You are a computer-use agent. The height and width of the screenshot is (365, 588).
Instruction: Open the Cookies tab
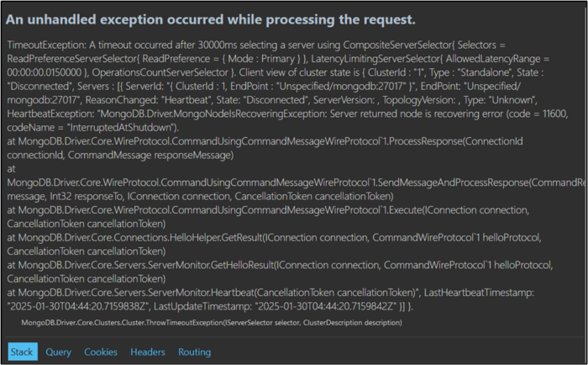[x=101, y=352]
